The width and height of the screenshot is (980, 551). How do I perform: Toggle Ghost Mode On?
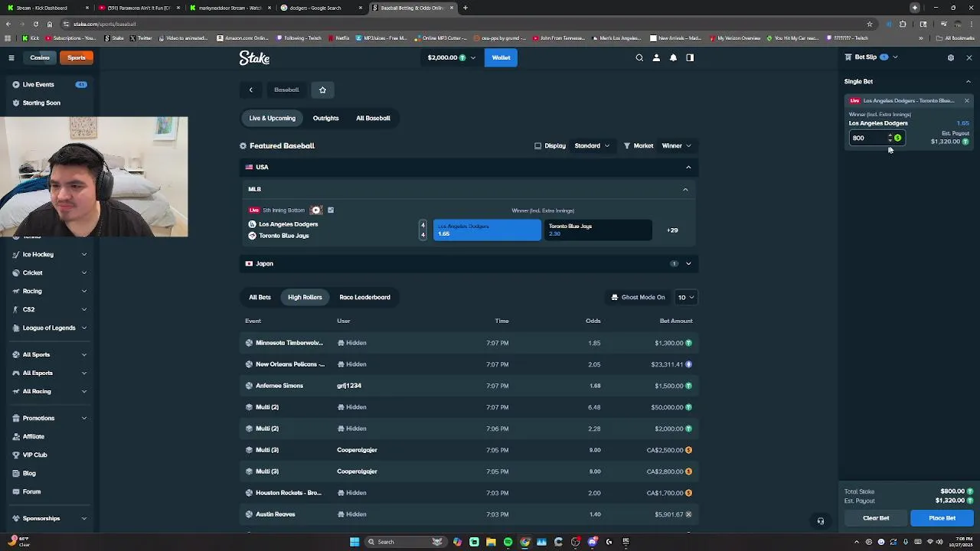pos(638,297)
